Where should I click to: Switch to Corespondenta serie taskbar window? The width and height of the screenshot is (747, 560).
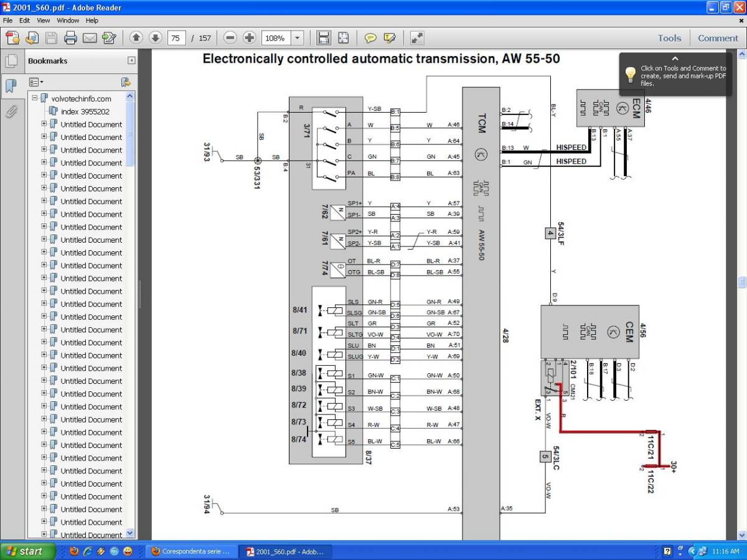coord(190,551)
